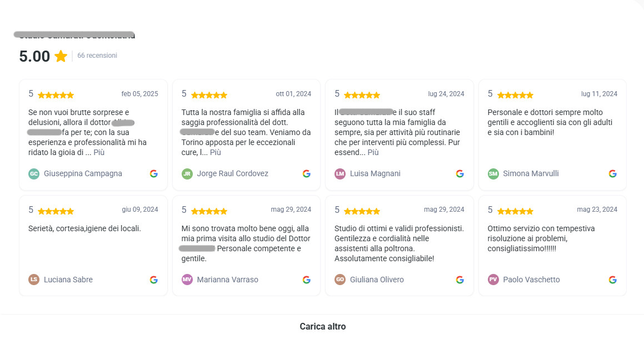
Task: Click the star rating on Luciana Sabre's review
Action: [56, 211]
